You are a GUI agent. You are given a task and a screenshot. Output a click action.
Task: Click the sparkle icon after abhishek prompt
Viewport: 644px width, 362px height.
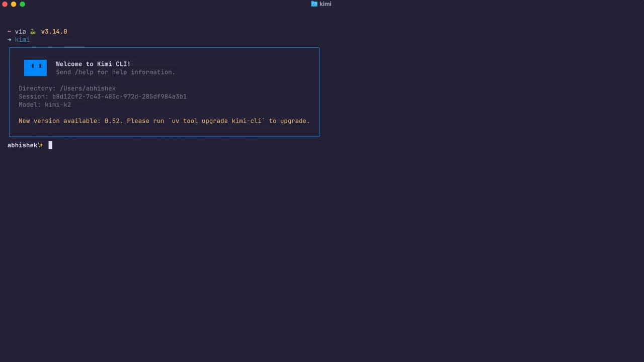(x=41, y=145)
